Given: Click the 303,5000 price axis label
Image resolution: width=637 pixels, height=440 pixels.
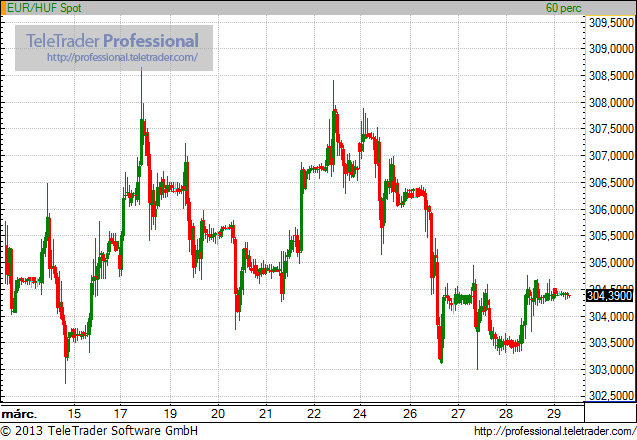Looking at the screenshot, I should click(611, 343).
